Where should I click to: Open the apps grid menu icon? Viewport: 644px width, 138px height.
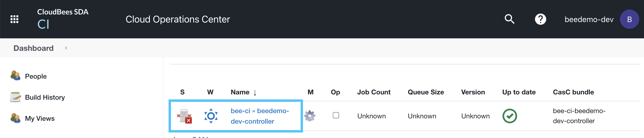tap(14, 19)
